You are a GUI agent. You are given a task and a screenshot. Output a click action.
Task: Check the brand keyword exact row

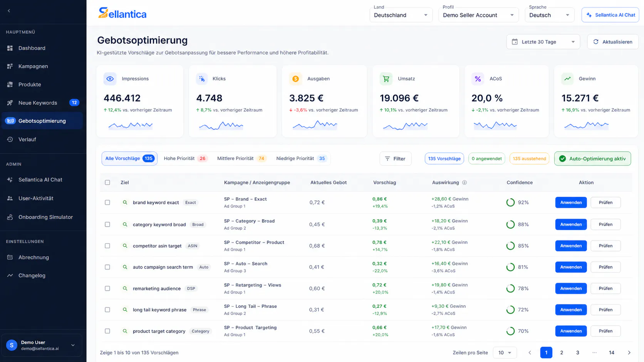[x=107, y=202]
